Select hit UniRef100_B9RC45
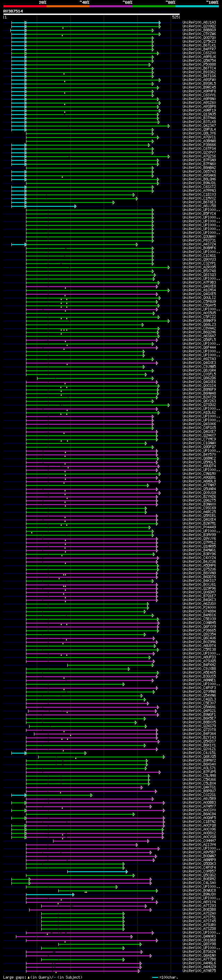222x980 pixels. [199, 88]
